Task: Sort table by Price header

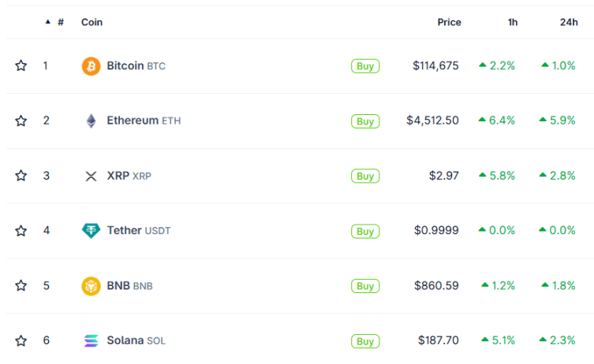Action: [x=449, y=22]
